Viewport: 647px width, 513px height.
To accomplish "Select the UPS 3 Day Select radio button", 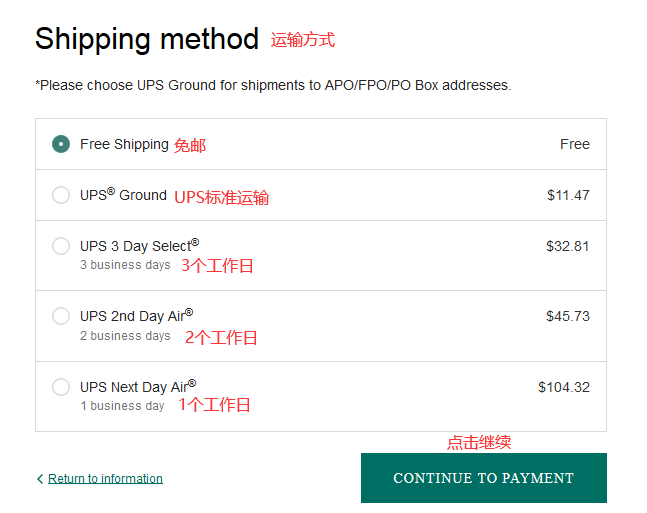I will (x=61, y=246).
